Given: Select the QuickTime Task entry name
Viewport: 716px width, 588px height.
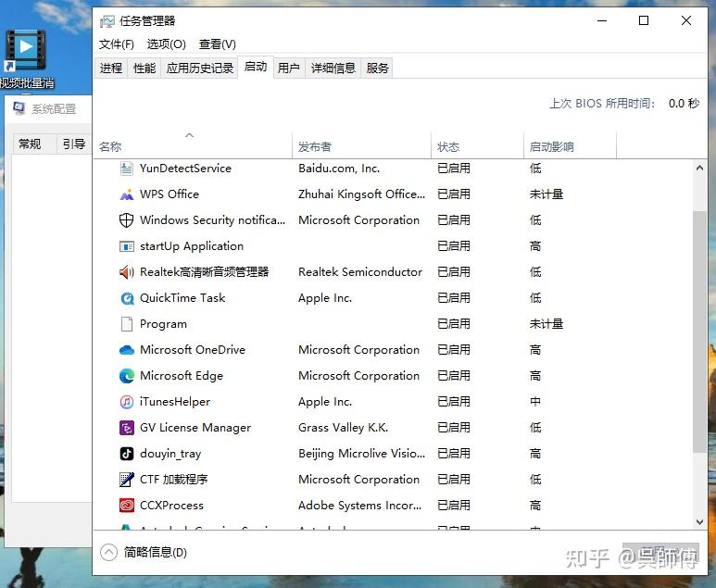Looking at the screenshot, I should [x=182, y=298].
